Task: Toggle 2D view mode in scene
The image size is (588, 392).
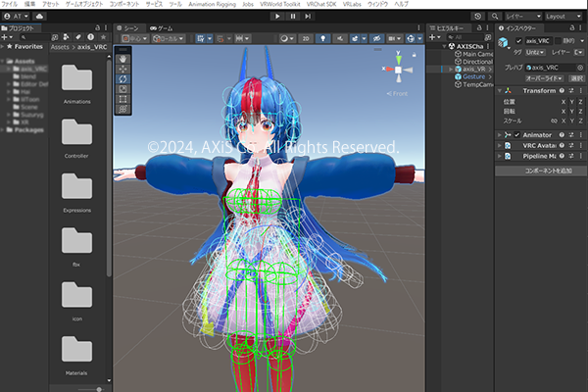Action: tap(305, 38)
